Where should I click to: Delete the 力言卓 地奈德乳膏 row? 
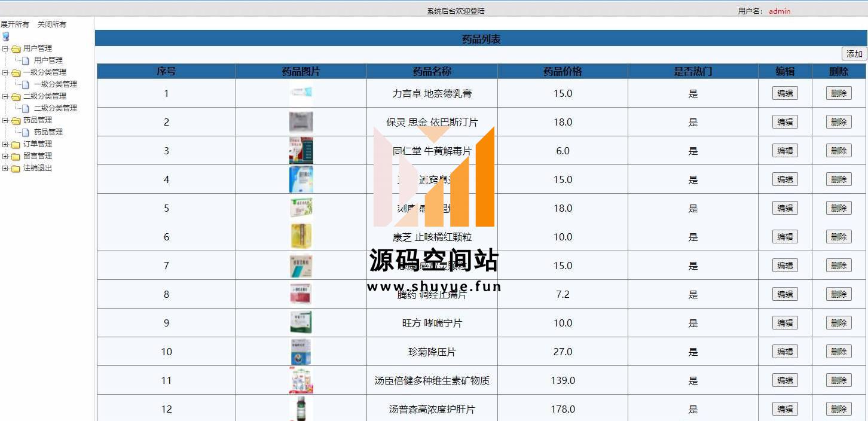coord(839,93)
